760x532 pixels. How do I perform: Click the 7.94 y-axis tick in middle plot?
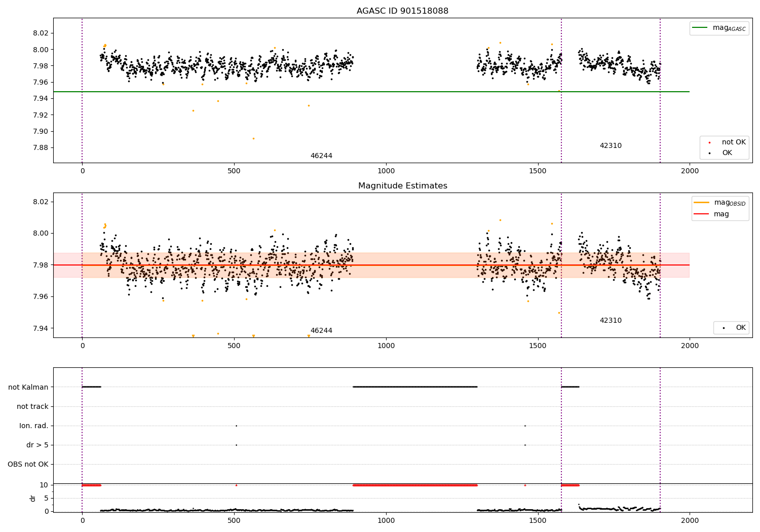(x=41, y=328)
